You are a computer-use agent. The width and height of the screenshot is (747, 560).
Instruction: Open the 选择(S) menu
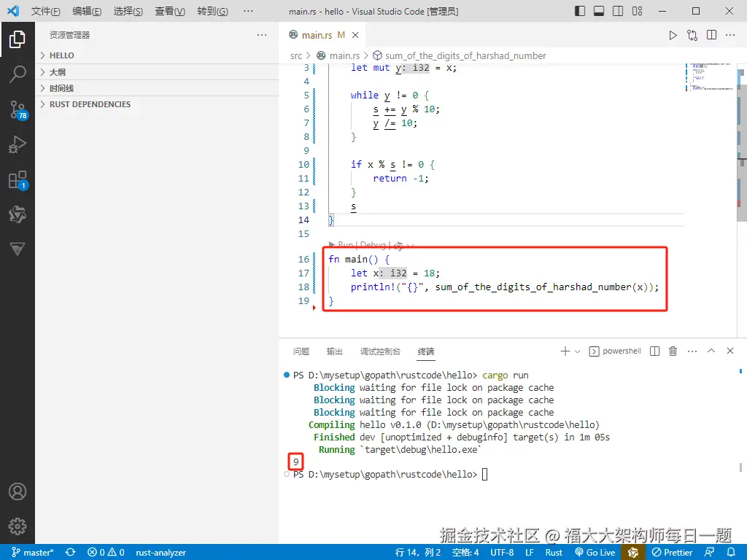[128, 11]
